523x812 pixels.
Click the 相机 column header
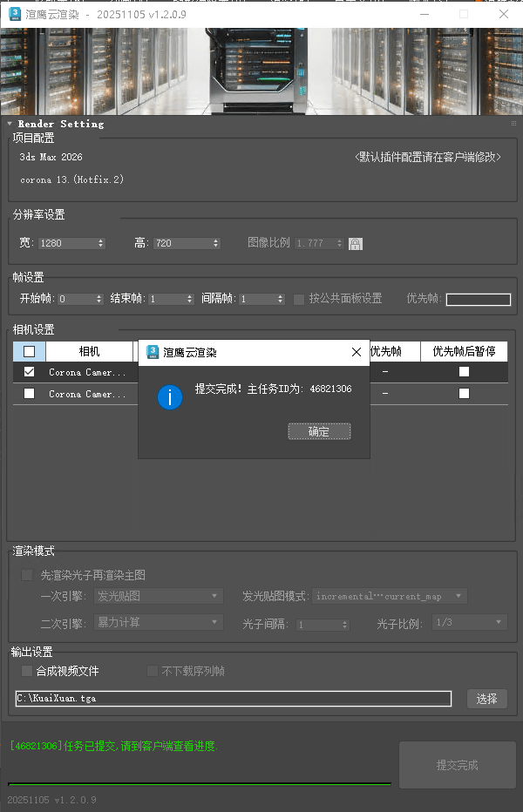pos(89,352)
